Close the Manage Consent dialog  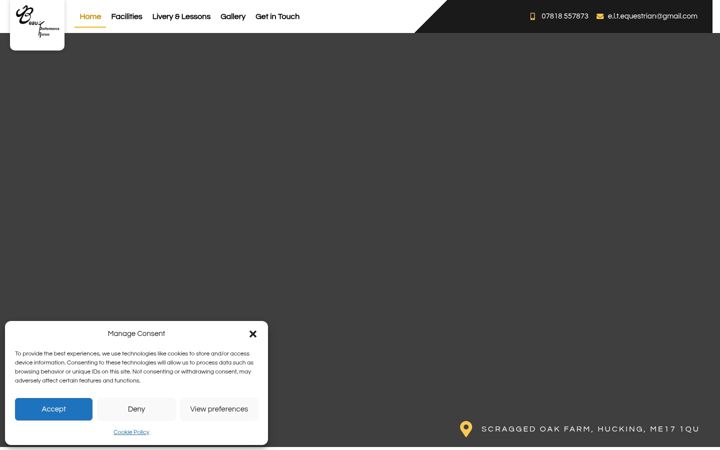point(253,334)
